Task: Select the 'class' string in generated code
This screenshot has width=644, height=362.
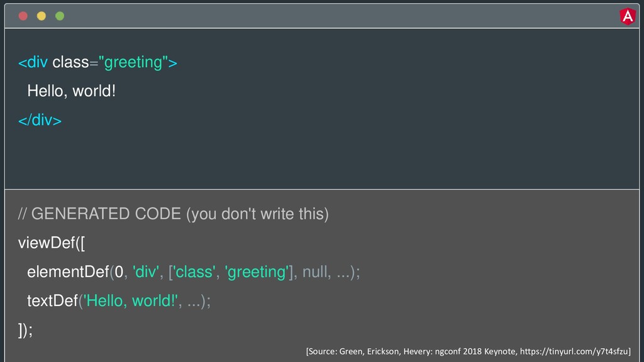Action: tap(194, 271)
